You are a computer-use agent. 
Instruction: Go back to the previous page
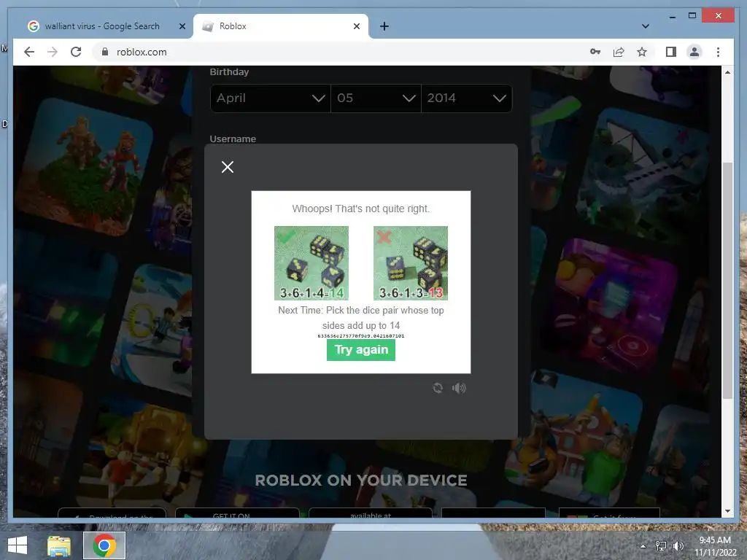(29, 52)
